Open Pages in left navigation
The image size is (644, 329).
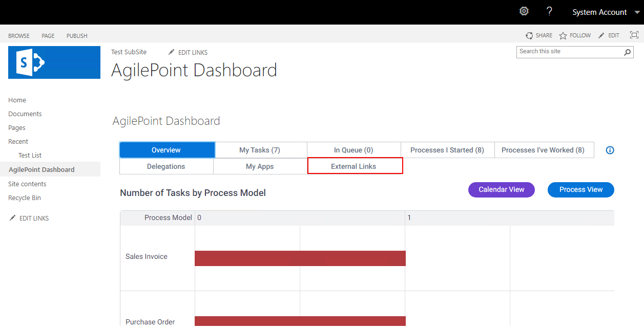pos(17,128)
